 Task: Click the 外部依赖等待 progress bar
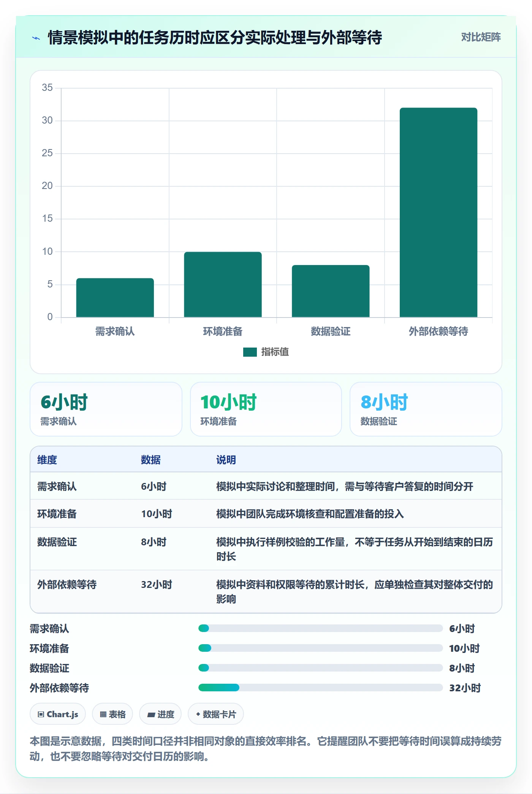click(320, 688)
